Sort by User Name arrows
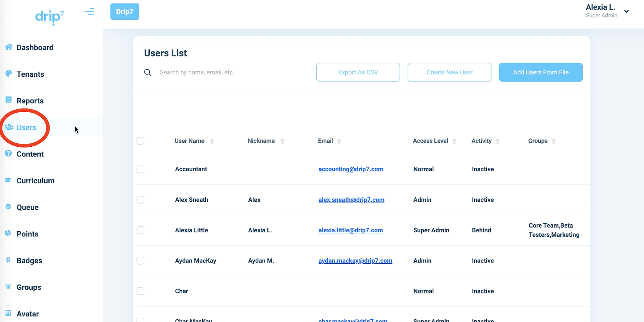The height and width of the screenshot is (322, 644). (212, 141)
